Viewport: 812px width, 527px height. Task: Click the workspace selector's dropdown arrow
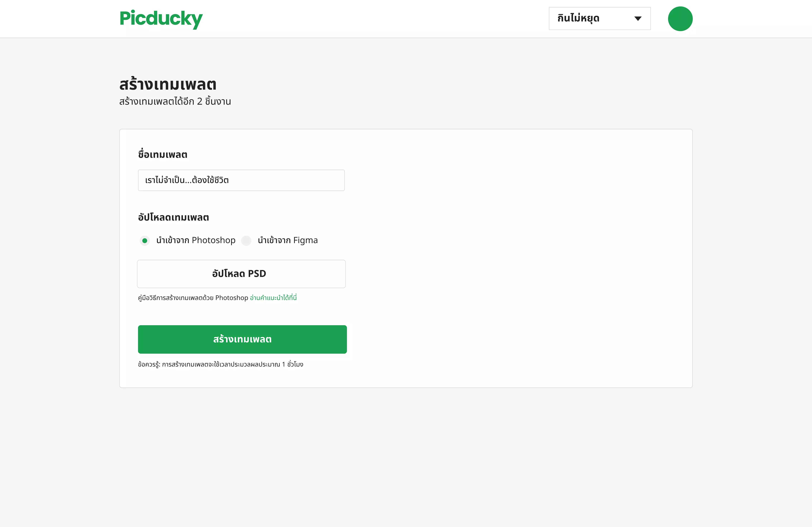pos(638,18)
